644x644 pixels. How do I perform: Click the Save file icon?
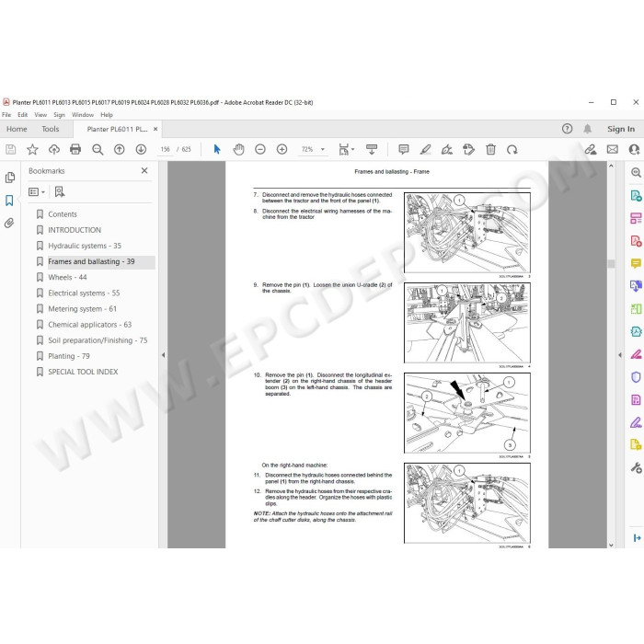(x=11, y=149)
